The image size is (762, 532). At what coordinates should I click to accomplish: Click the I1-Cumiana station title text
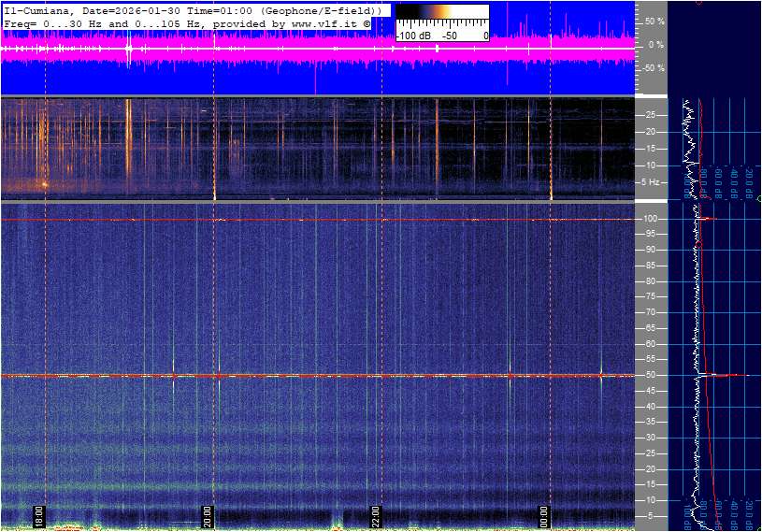tap(37, 9)
